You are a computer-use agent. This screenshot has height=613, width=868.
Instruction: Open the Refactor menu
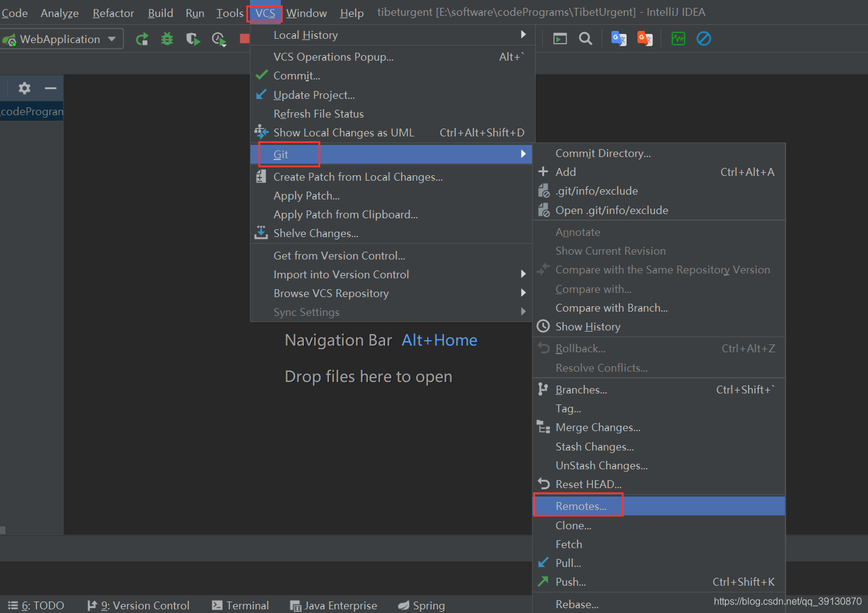tap(113, 13)
